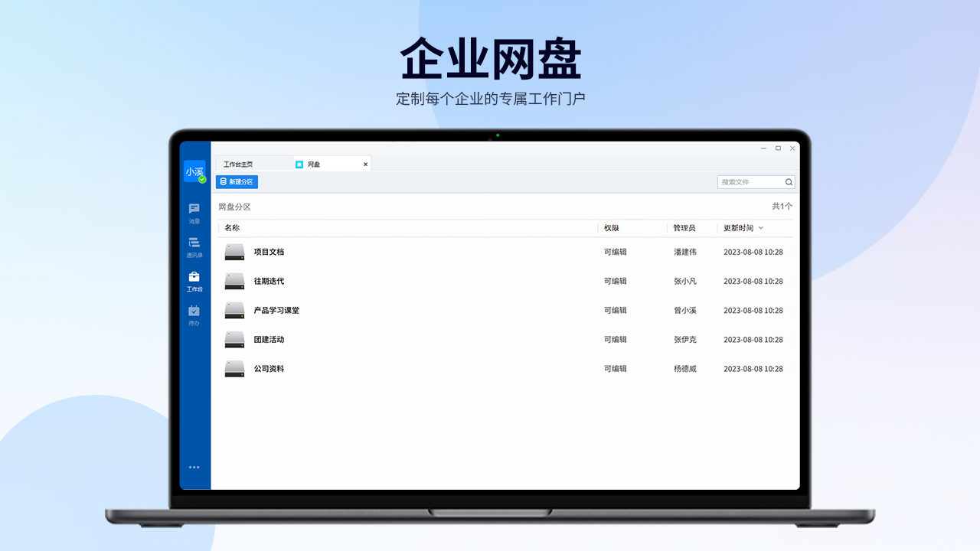Click the more options ellipsis at sidebar bottom
Image resolution: width=980 pixels, height=551 pixels.
pyautogui.click(x=194, y=468)
